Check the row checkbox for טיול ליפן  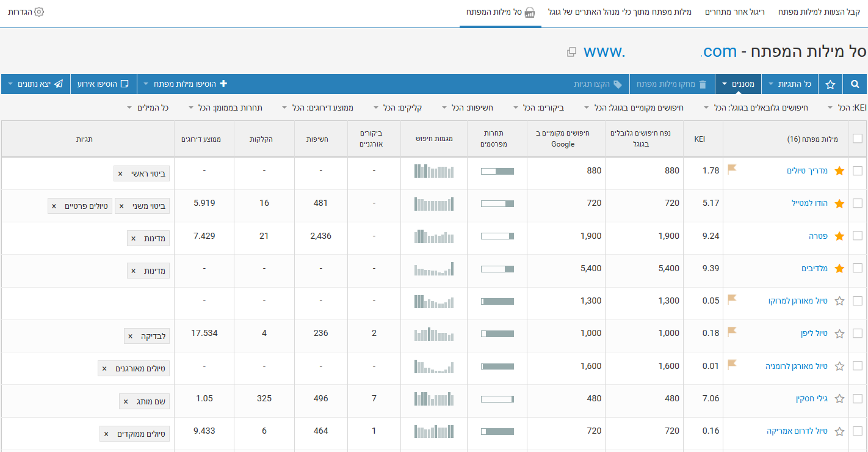pyautogui.click(x=858, y=334)
